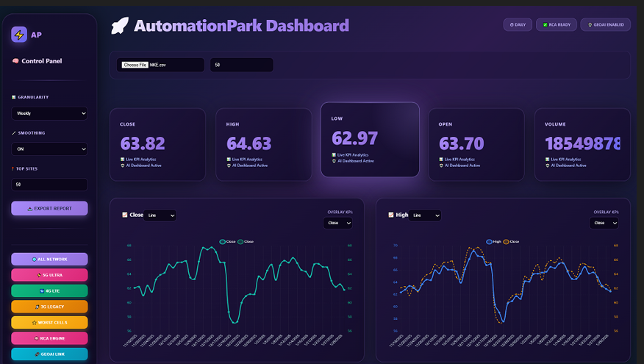Open Overlay KPI dropdown in High chart
This screenshot has height=364, width=644.
pos(604,223)
